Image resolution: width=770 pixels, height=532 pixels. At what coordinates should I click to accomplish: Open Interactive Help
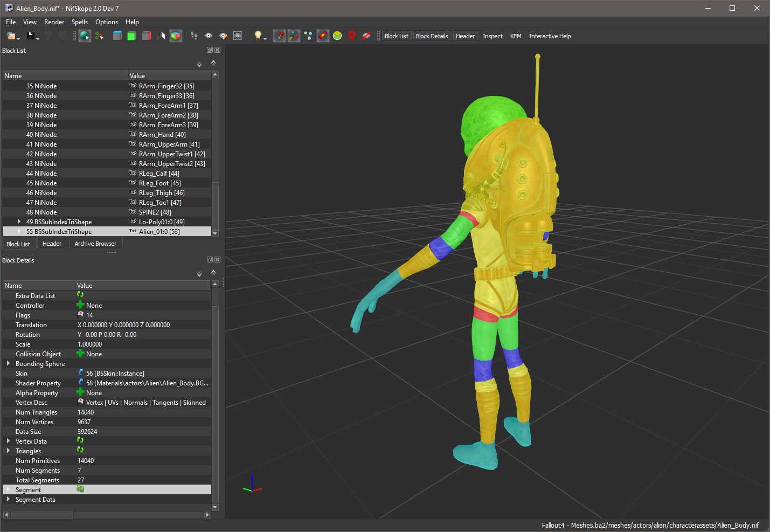click(x=550, y=36)
